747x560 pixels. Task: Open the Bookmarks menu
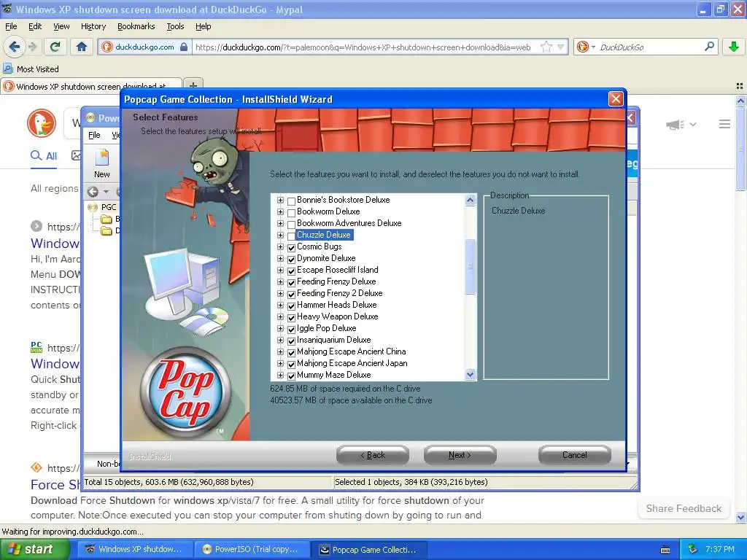tap(136, 26)
